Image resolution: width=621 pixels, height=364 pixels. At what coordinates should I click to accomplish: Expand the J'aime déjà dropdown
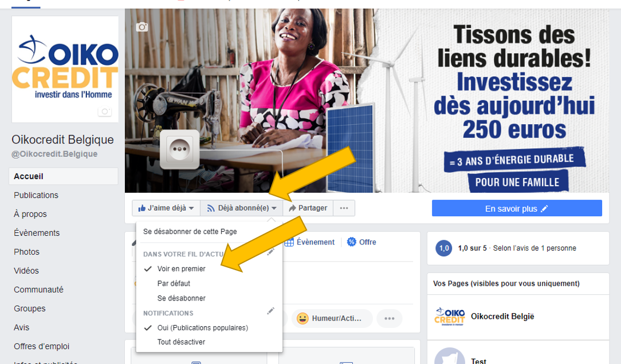(166, 208)
